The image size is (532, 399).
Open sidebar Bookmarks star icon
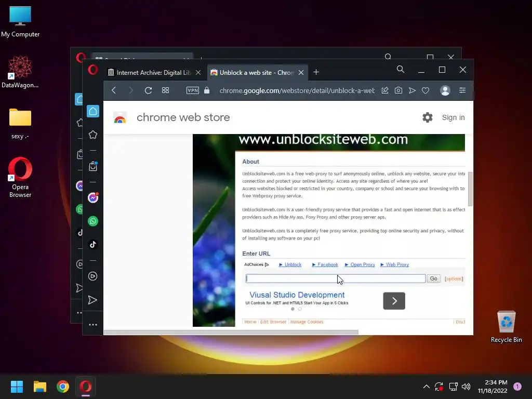[x=93, y=135]
